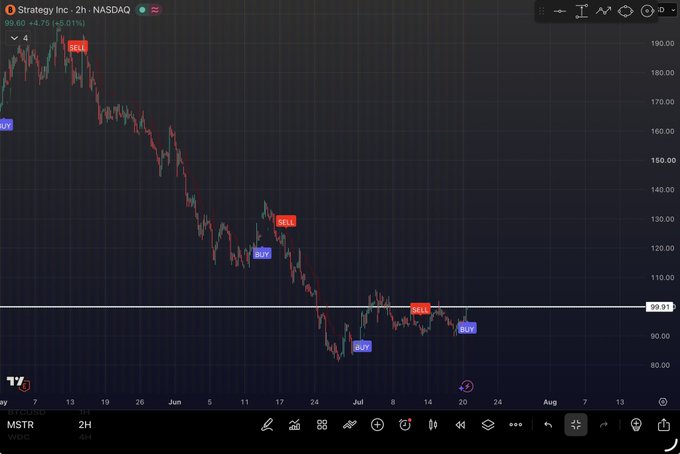Viewport: 680px width, 454px height.
Task: Open the currency dropdown at top right
Action: [668, 10]
